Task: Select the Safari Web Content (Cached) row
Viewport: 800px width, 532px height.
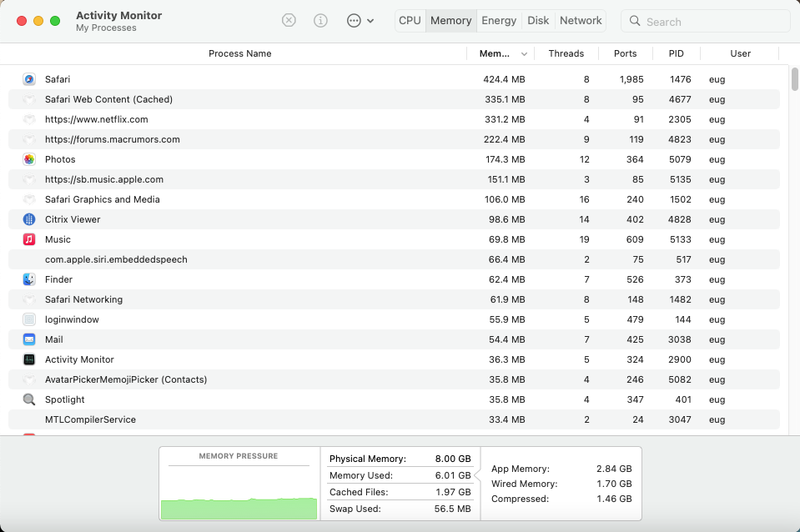Action: (394, 99)
